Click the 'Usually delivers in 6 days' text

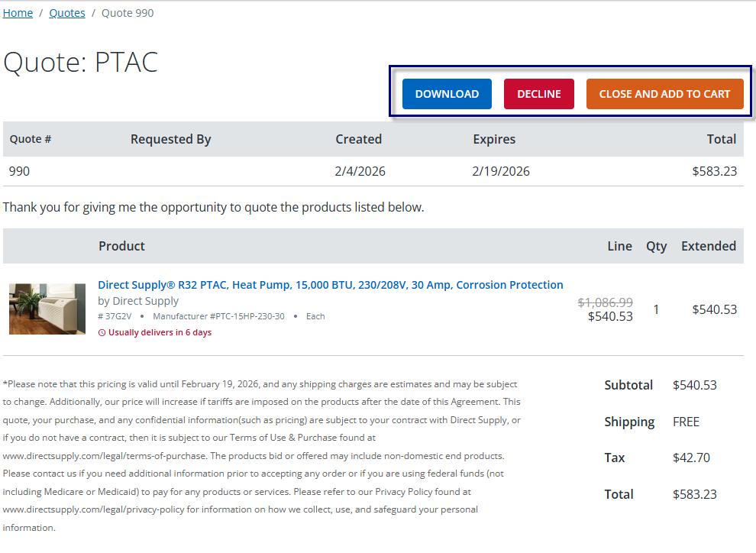[x=160, y=333]
